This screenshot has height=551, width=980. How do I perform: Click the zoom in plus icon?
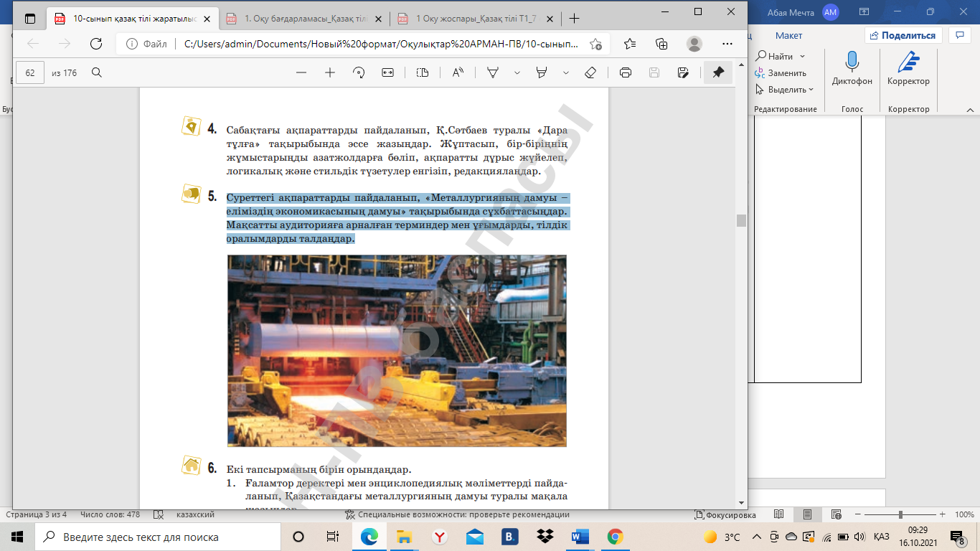[x=330, y=72]
